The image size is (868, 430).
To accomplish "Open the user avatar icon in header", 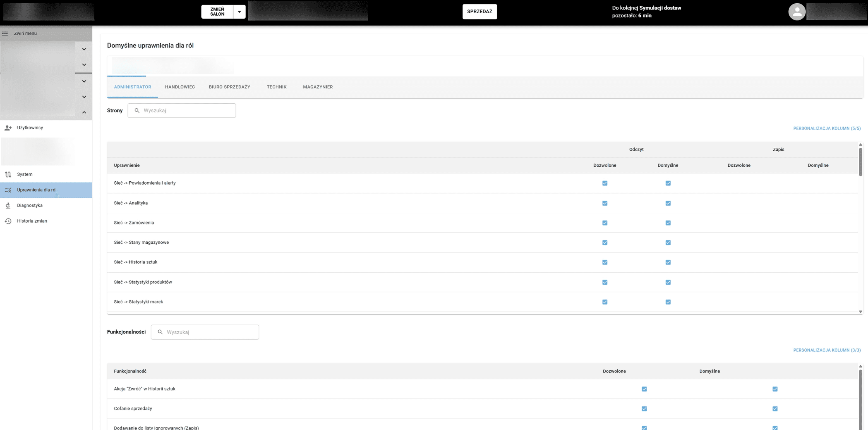I will click(796, 12).
